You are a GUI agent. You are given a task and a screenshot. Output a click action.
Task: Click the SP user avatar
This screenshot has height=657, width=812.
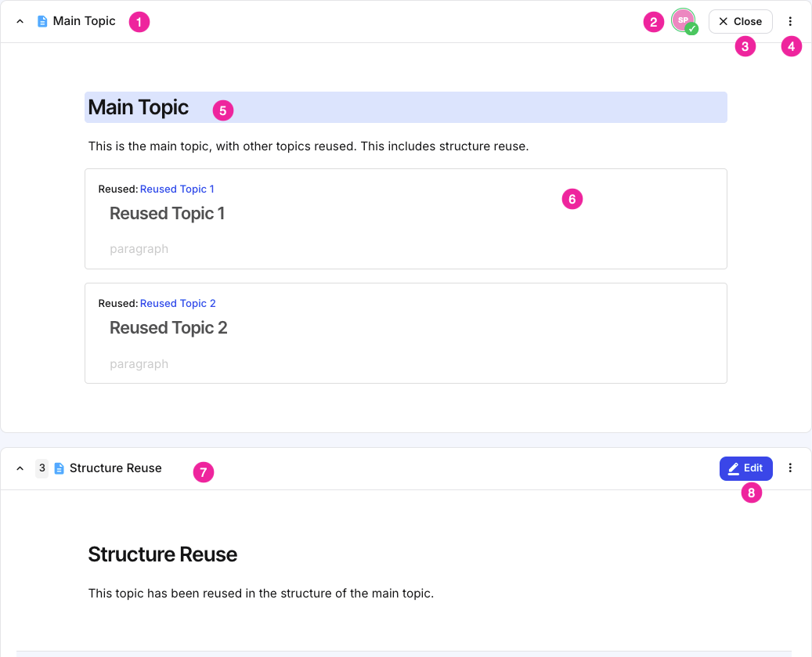pos(683,20)
